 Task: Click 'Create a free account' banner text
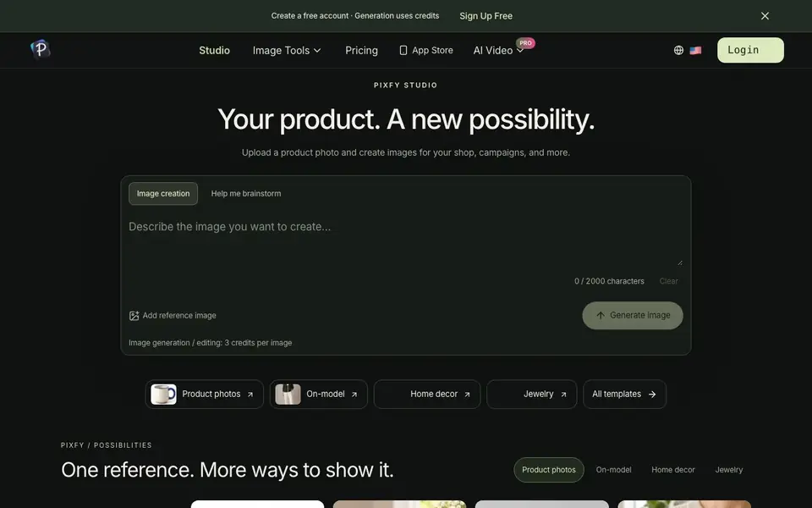(310, 16)
